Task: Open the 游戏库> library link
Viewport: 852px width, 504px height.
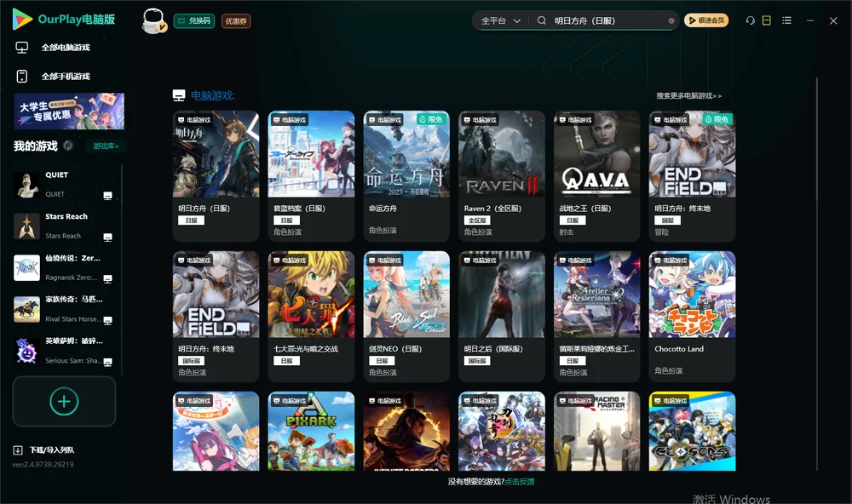Action: tap(106, 146)
